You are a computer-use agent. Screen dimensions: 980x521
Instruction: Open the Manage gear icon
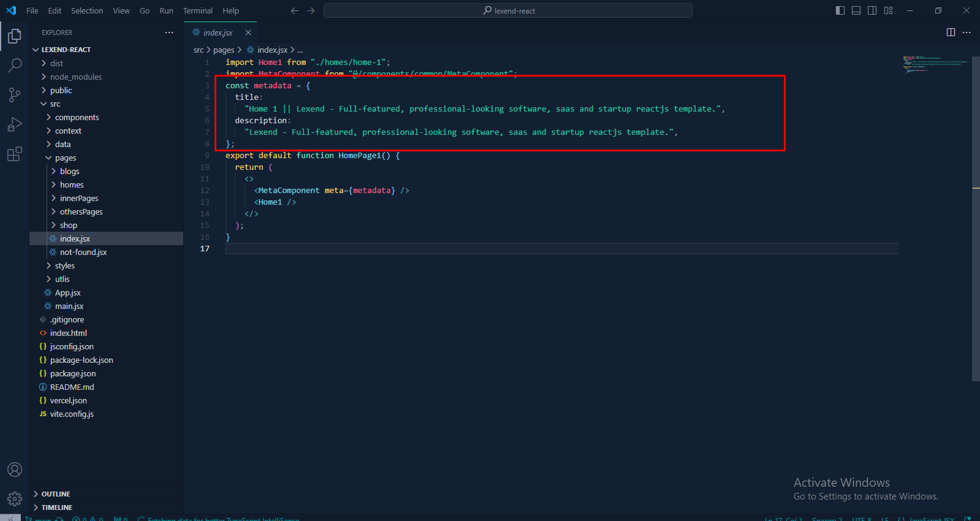coord(15,499)
